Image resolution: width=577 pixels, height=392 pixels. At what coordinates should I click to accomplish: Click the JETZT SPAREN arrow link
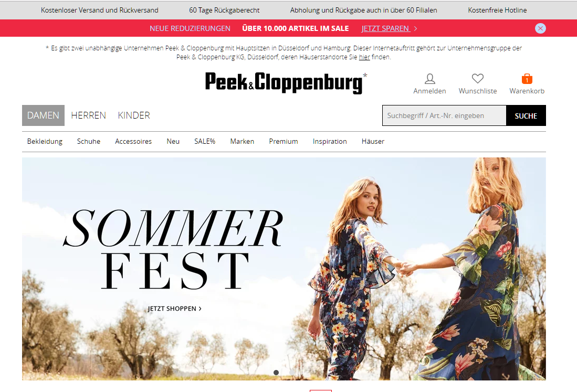click(389, 28)
